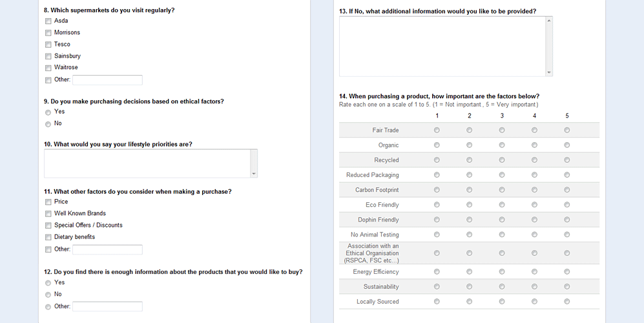This screenshot has height=323, width=644.
Task: Rate Carbon Footprint as 3
Action: 502,190
